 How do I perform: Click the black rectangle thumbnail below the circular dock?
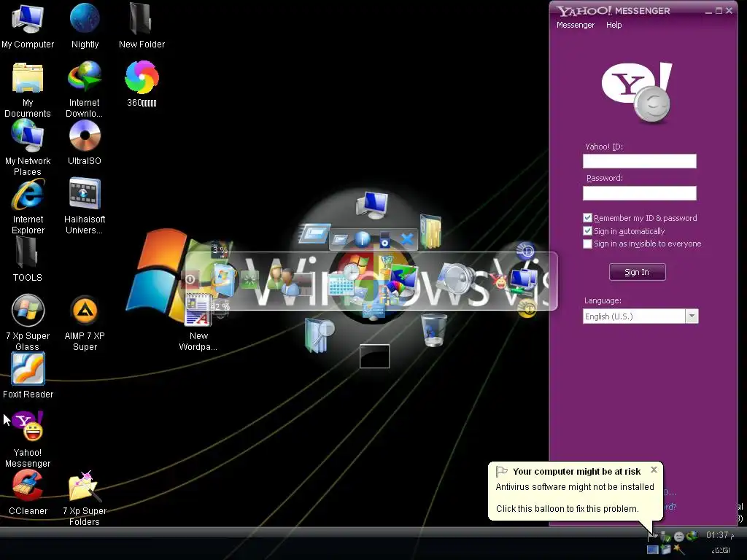(374, 356)
